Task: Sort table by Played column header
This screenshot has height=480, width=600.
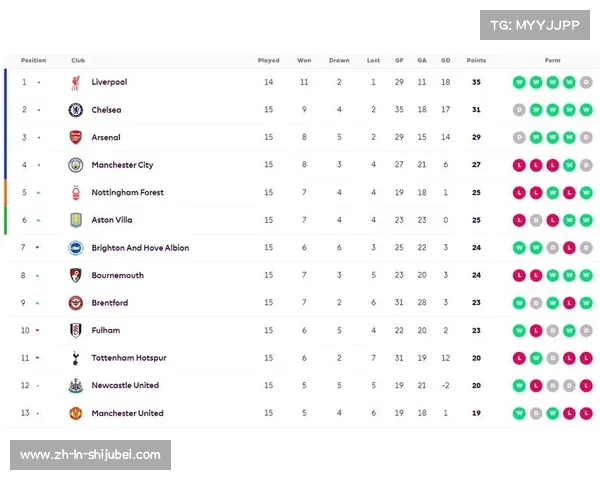Action: pos(269,60)
